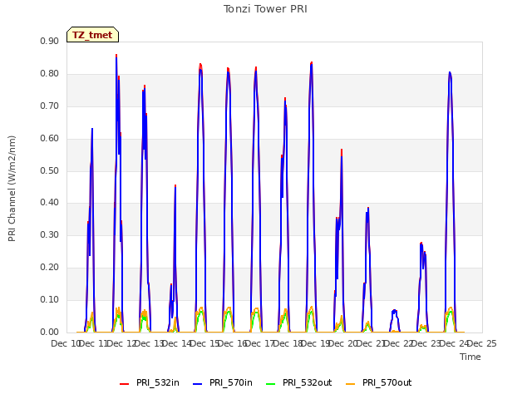
Task: Click the 0.60 y-axis tick value
Action: pos(49,138)
